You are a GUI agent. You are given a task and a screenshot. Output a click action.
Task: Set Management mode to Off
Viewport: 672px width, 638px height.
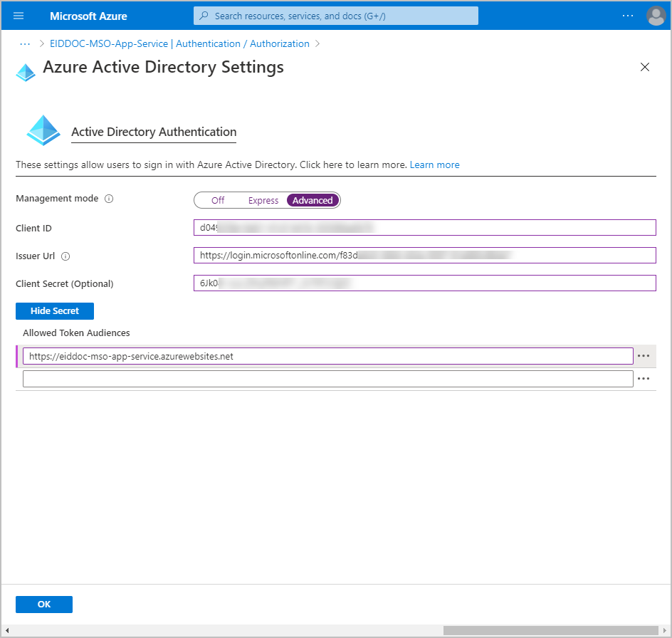[218, 201]
